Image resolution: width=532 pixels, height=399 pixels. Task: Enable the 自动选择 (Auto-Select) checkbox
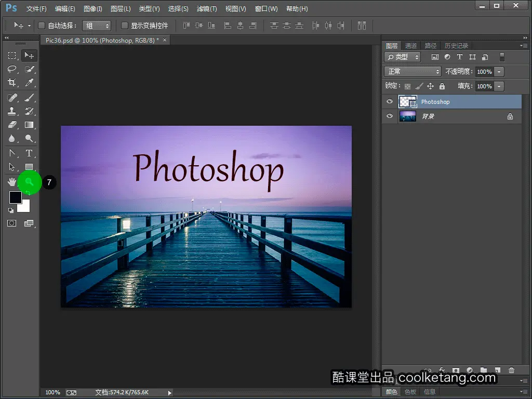[x=42, y=25]
